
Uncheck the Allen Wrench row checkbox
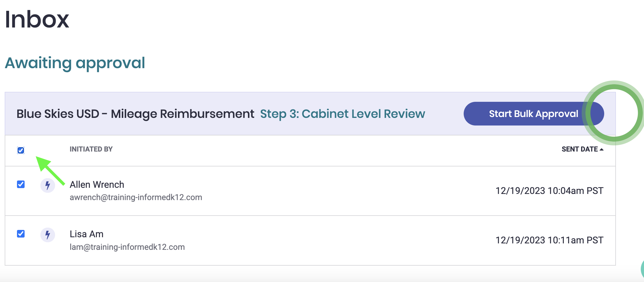[x=21, y=184]
